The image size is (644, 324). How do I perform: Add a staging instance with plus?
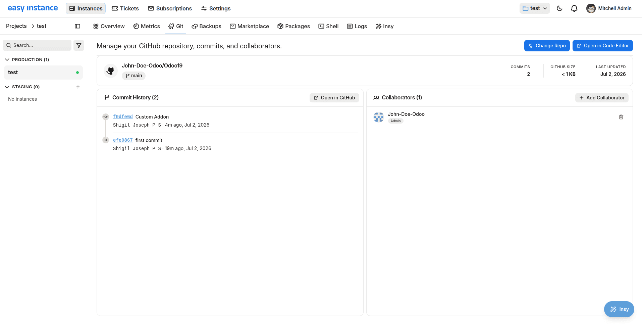coord(78,87)
